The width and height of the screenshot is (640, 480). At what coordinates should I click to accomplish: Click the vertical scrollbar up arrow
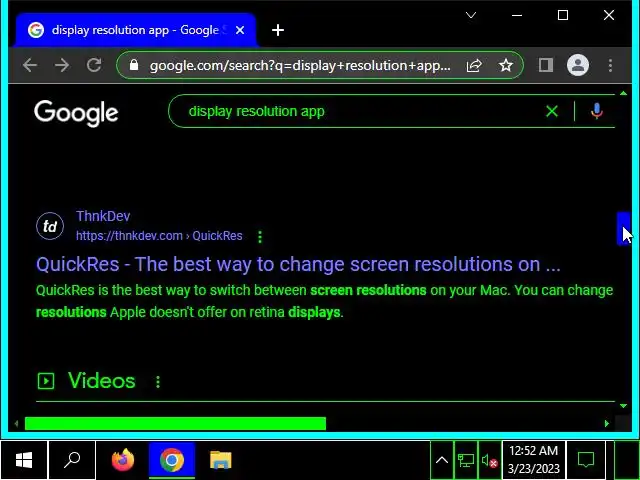pos(623,93)
